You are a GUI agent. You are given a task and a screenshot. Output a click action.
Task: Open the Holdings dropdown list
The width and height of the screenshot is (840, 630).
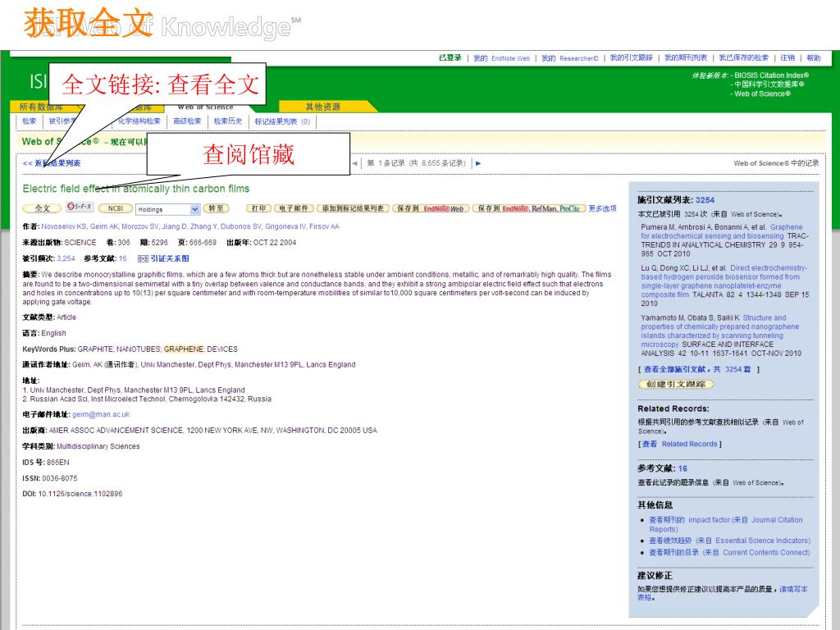pyautogui.click(x=168, y=209)
